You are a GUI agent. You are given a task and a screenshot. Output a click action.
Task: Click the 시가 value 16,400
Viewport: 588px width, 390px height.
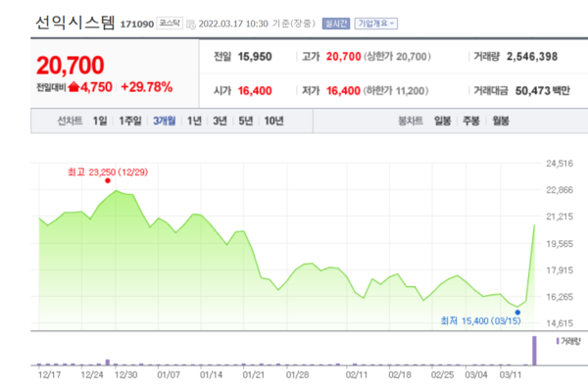[x=255, y=91]
